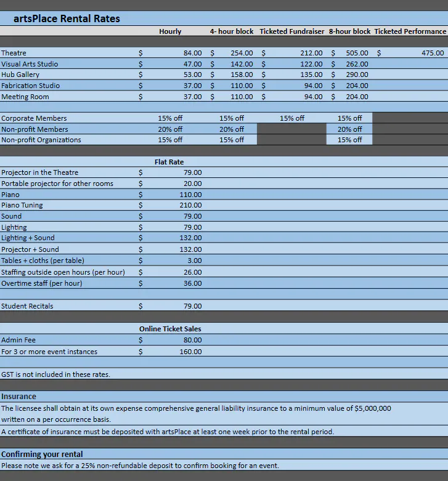
Task: Click the 'Fabrication Studio' row label
Action: click(x=30, y=86)
